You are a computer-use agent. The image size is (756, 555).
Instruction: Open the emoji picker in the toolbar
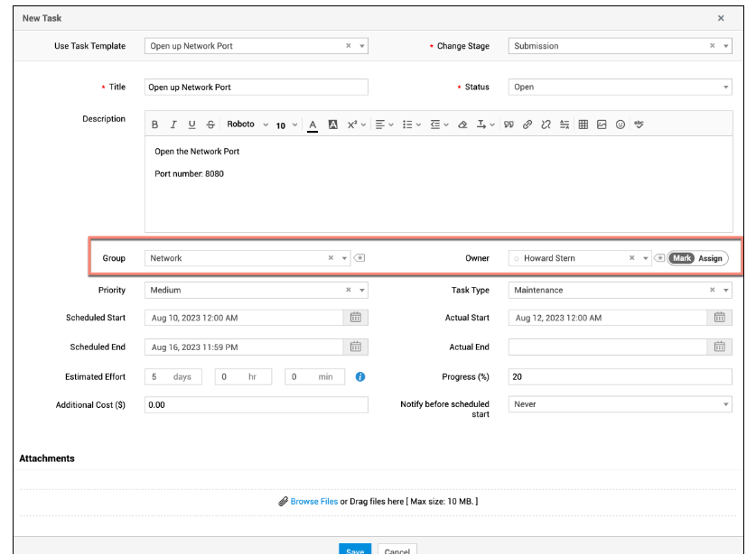[621, 125]
